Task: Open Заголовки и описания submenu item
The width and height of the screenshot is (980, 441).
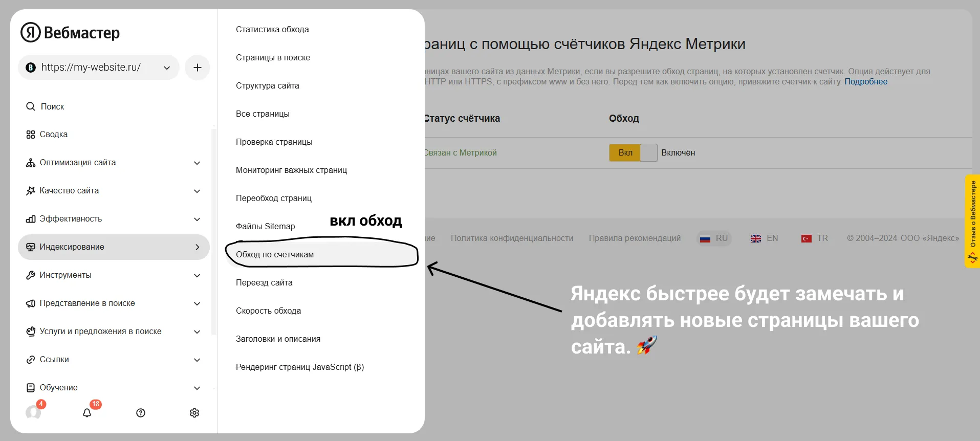Action: point(278,339)
